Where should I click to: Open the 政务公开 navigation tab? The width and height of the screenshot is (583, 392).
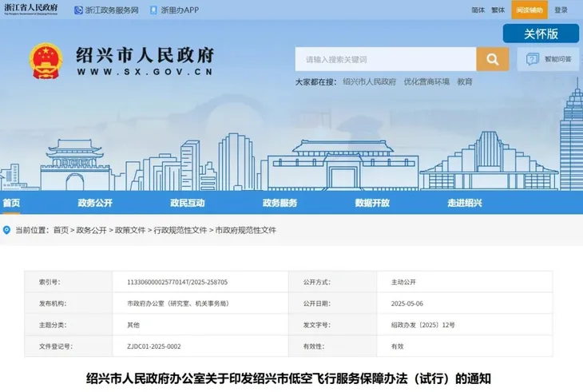pyautogui.click(x=95, y=203)
